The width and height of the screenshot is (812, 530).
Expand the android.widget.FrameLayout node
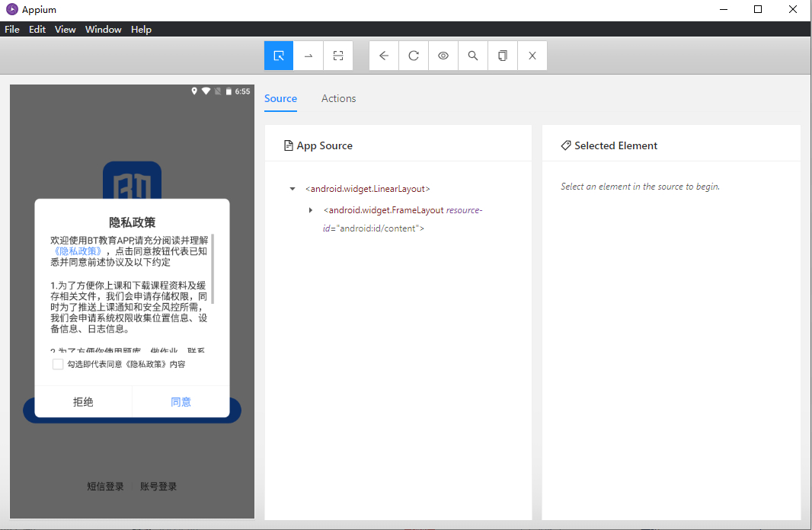311,210
